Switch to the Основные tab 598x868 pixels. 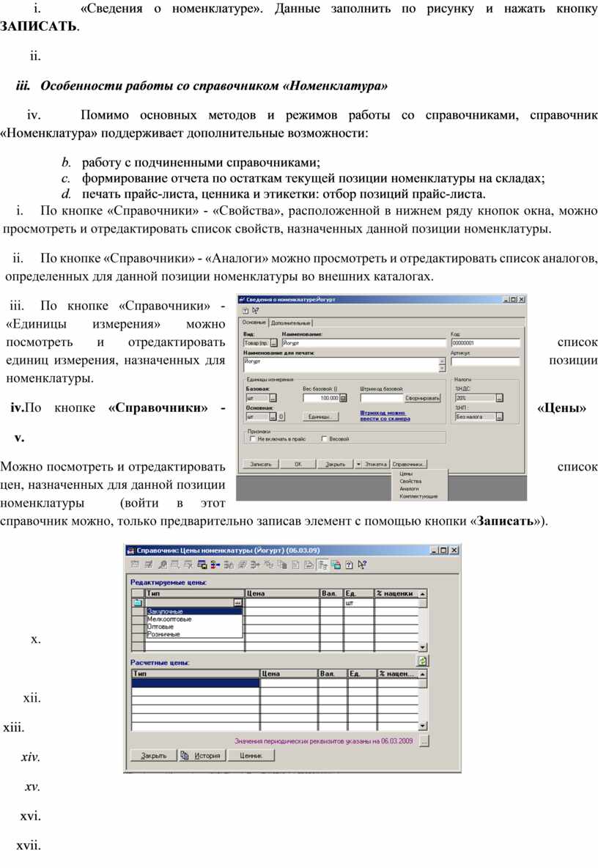(x=254, y=322)
